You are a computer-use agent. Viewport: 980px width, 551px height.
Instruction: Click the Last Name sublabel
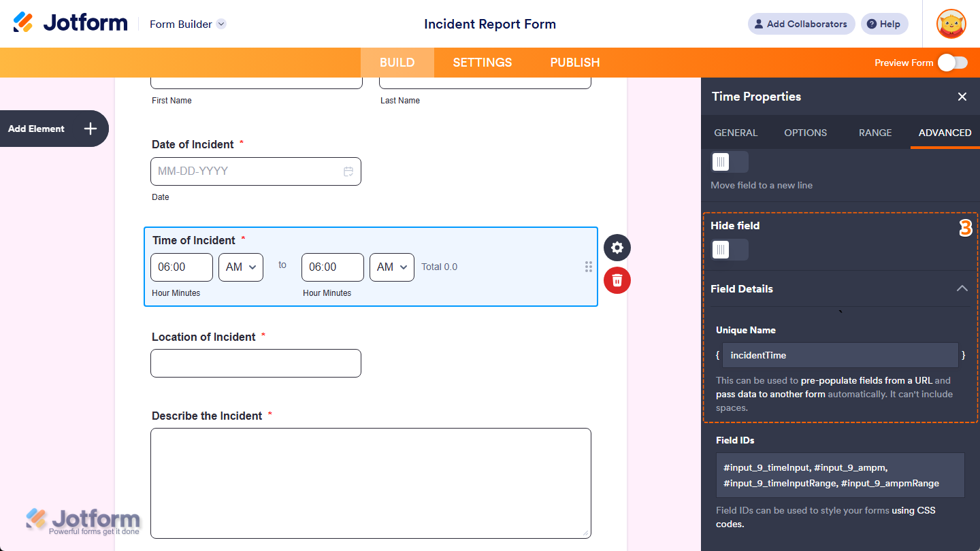(400, 101)
